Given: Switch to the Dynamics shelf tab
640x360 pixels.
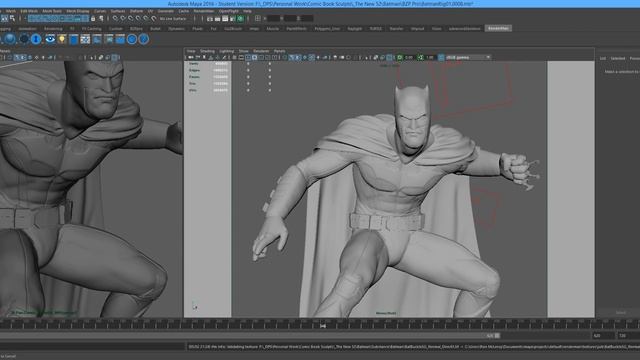Looking at the screenshot, I should [x=176, y=29].
